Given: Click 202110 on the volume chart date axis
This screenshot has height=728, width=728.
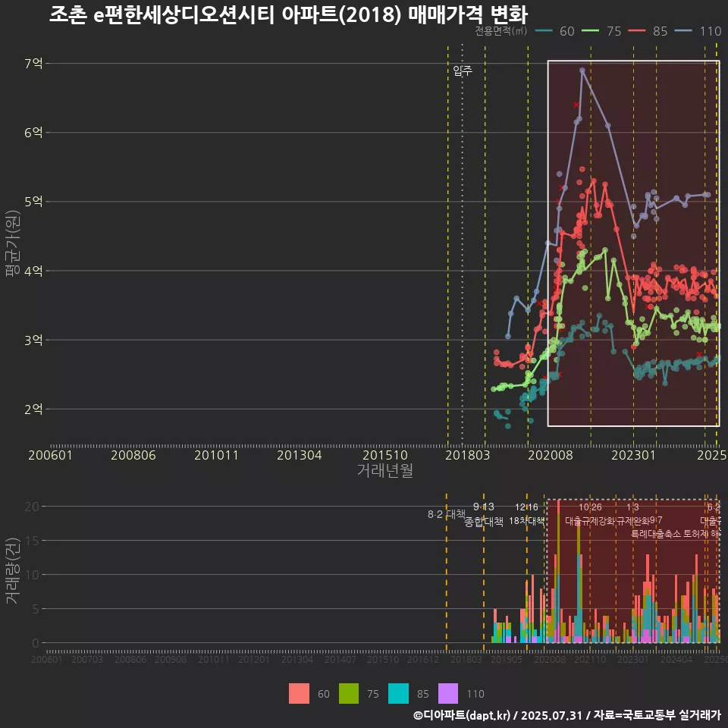Looking at the screenshot, I should 590,659.
